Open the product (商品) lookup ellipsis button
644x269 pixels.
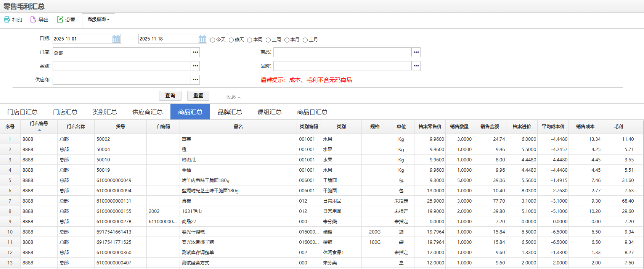pyautogui.click(x=416, y=52)
